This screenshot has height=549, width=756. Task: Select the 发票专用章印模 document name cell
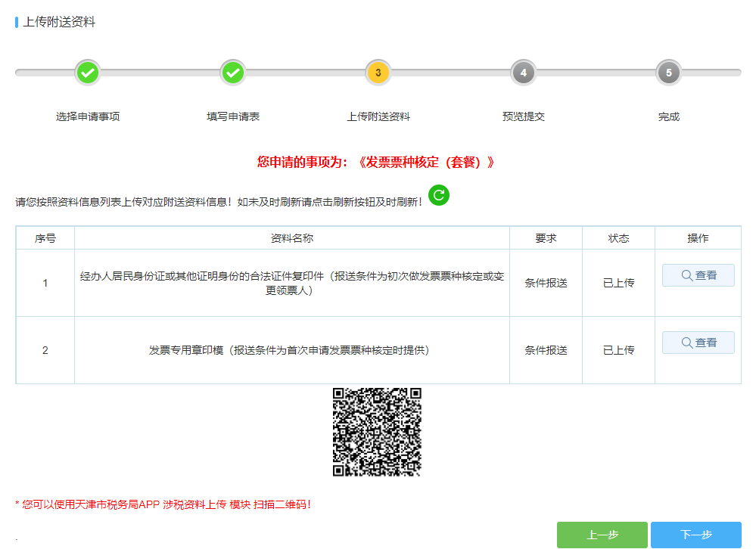[x=292, y=350]
